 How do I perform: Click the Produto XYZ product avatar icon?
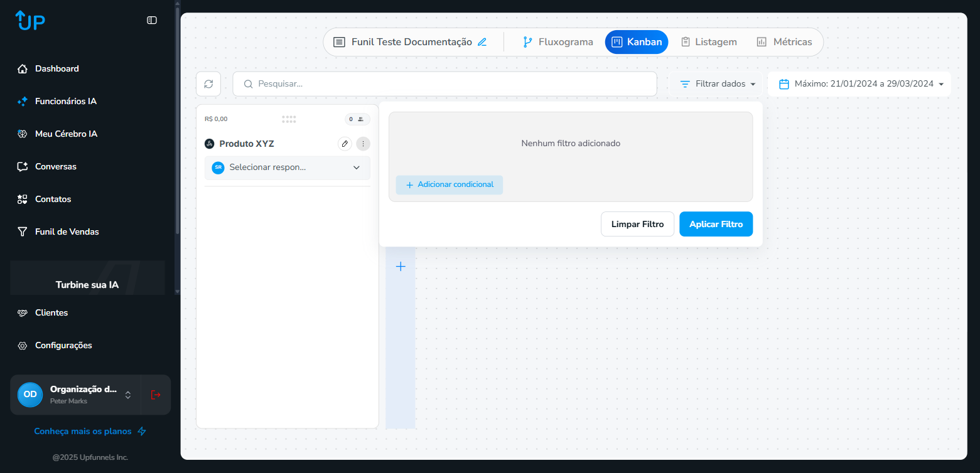tap(209, 143)
